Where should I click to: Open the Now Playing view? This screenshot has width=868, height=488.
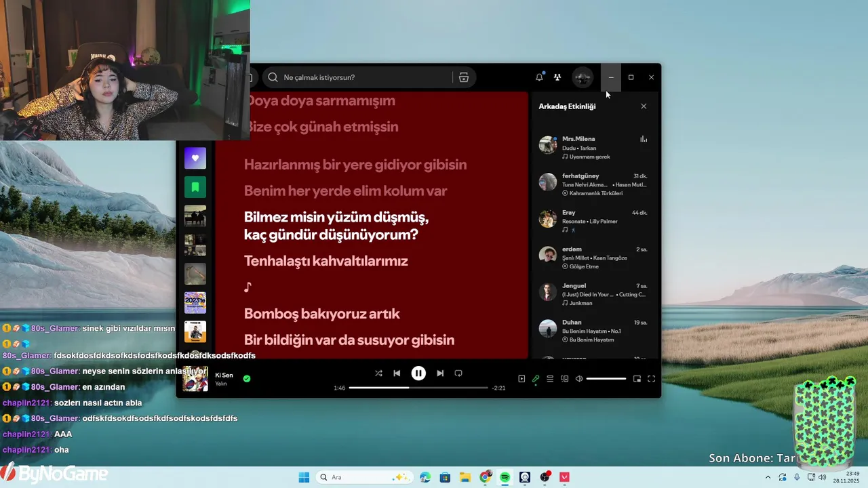click(x=521, y=379)
